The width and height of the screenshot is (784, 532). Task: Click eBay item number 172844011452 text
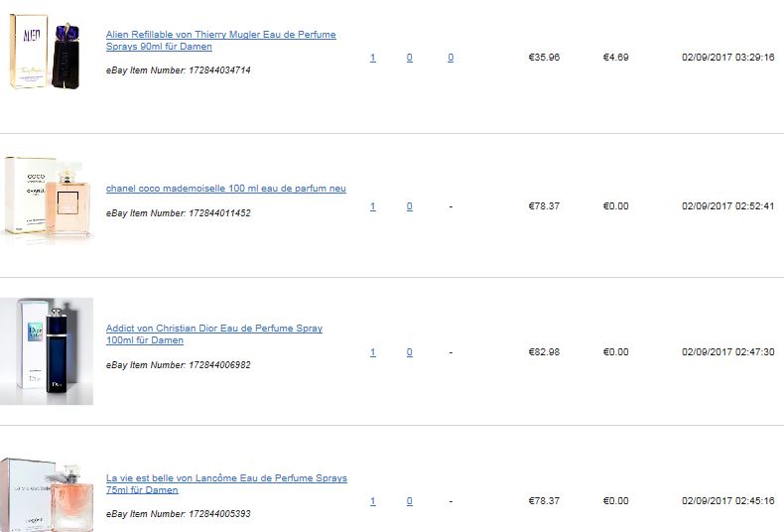pyautogui.click(x=178, y=213)
